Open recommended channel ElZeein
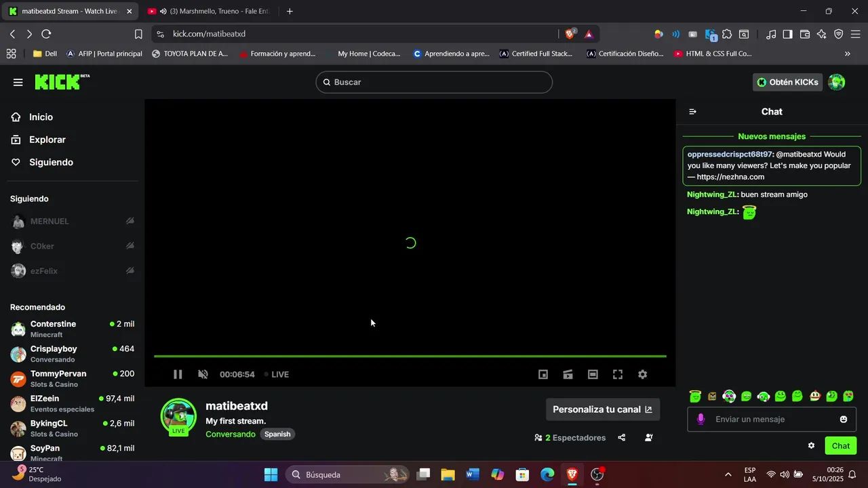This screenshot has width=868, height=488. point(73,404)
